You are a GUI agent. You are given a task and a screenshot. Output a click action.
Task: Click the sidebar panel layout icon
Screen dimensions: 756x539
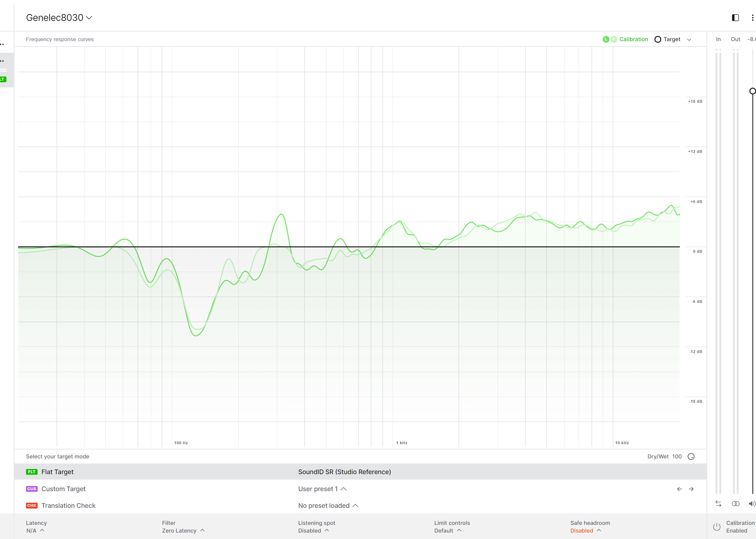click(x=735, y=18)
